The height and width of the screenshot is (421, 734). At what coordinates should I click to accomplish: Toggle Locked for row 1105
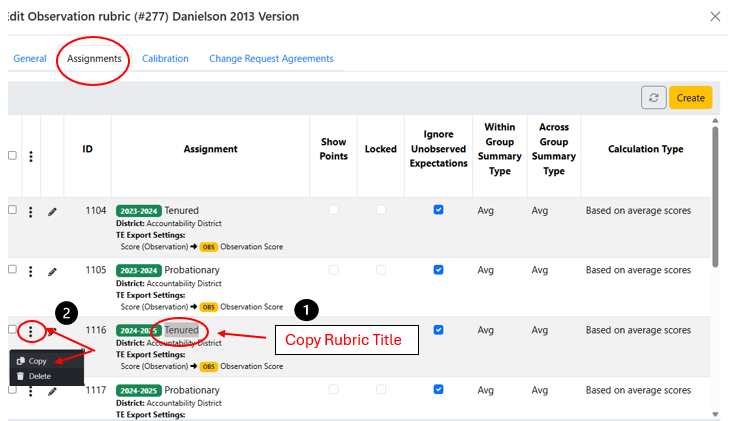(381, 269)
